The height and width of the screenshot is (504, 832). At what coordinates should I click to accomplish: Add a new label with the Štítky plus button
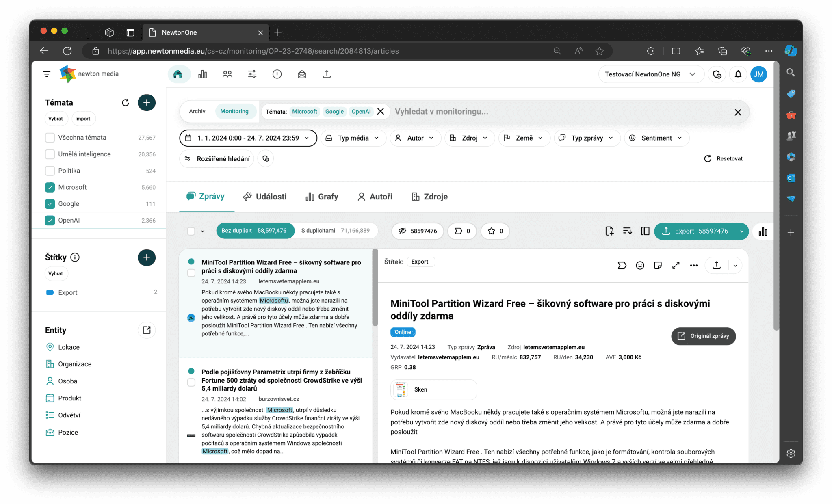(147, 257)
